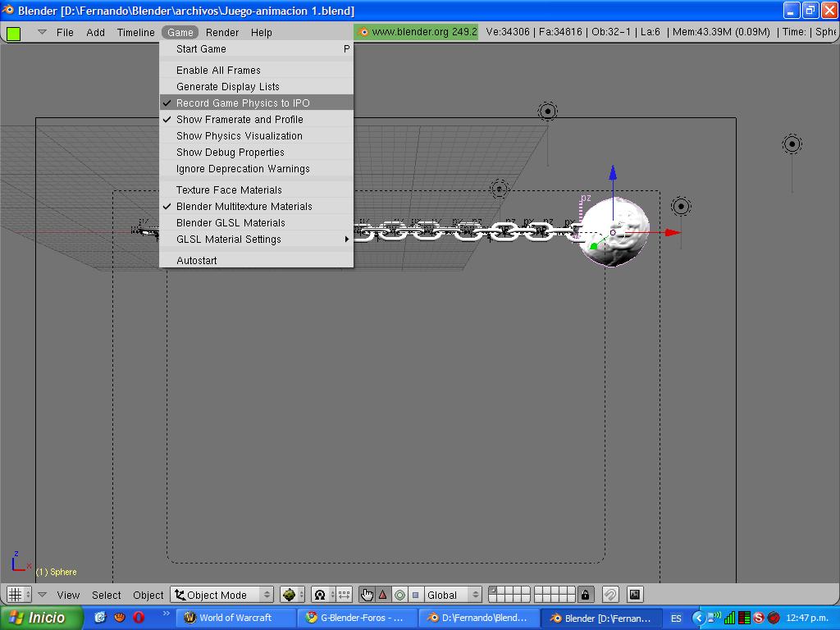Open the 3D view Select menu
This screenshot has width=840, height=630.
coord(106,596)
